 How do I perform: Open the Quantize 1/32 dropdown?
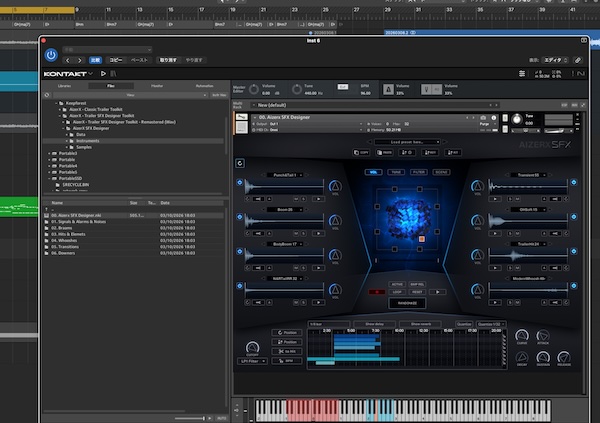(491, 324)
